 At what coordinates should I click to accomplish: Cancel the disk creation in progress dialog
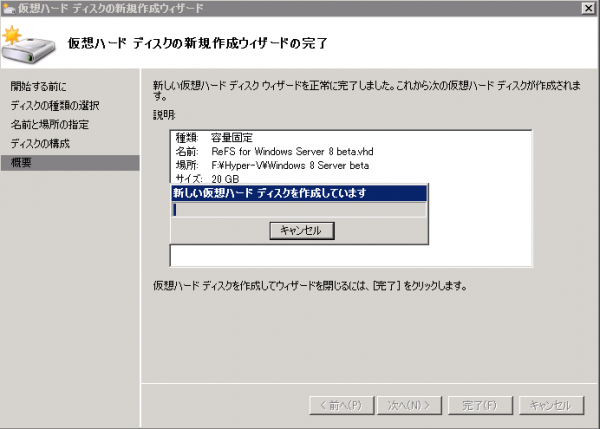300,230
